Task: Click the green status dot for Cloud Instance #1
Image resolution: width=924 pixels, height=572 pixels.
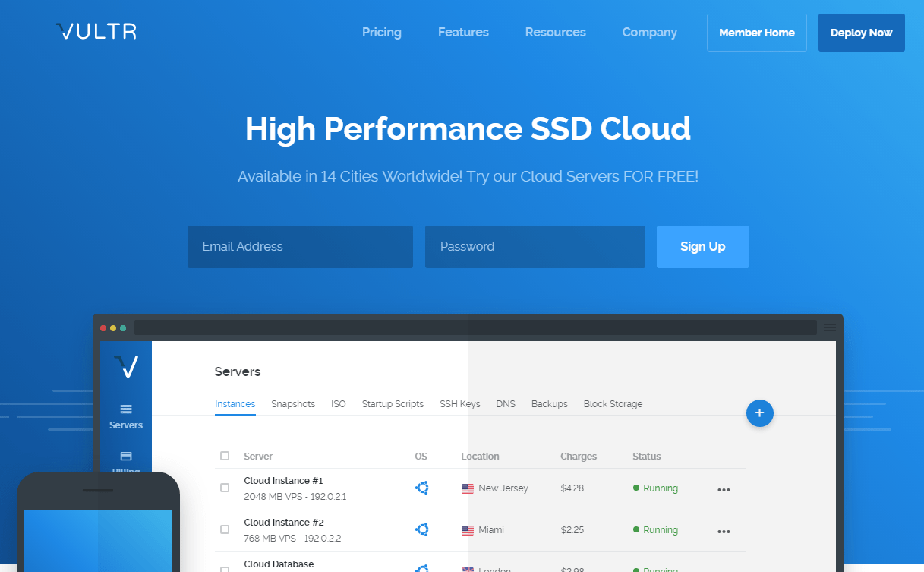Action: coord(636,488)
